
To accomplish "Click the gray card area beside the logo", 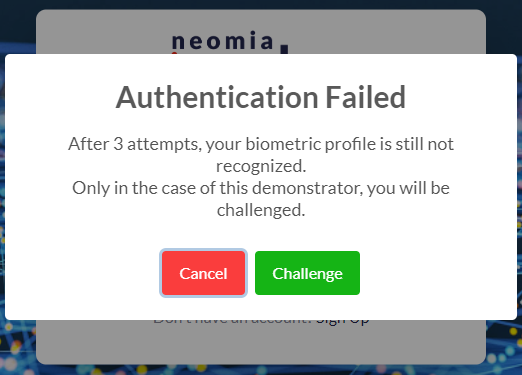I will [x=383, y=32].
